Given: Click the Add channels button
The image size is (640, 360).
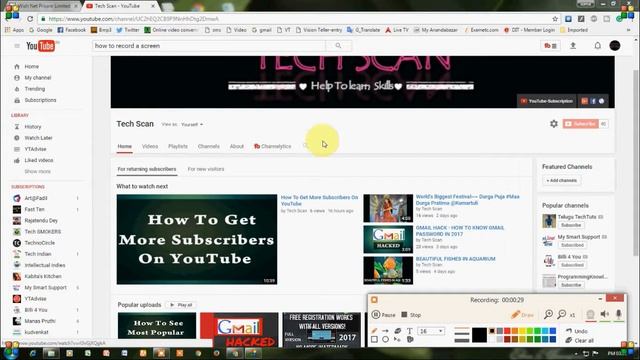Looking at the screenshot, I should (562, 180).
